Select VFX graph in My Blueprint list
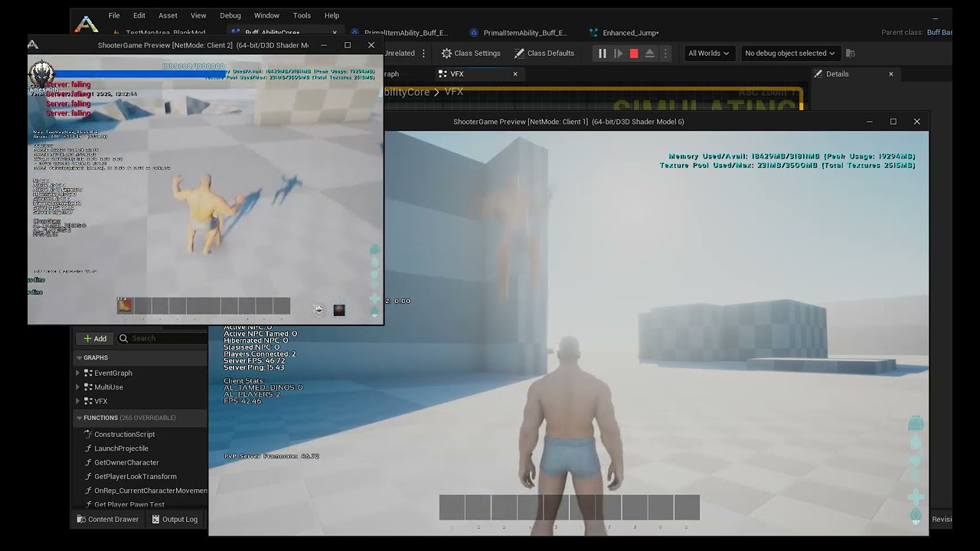 [100, 401]
